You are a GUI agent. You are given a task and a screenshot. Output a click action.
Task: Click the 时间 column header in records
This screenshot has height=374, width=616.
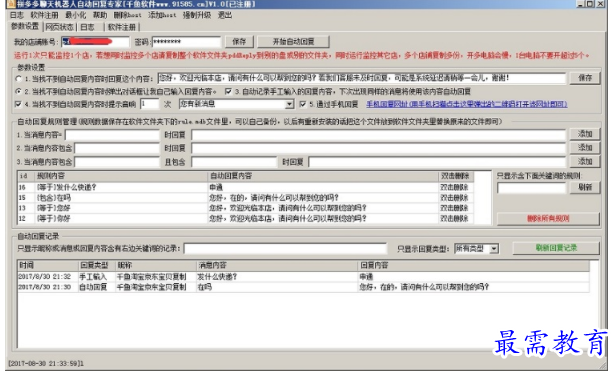pos(48,266)
